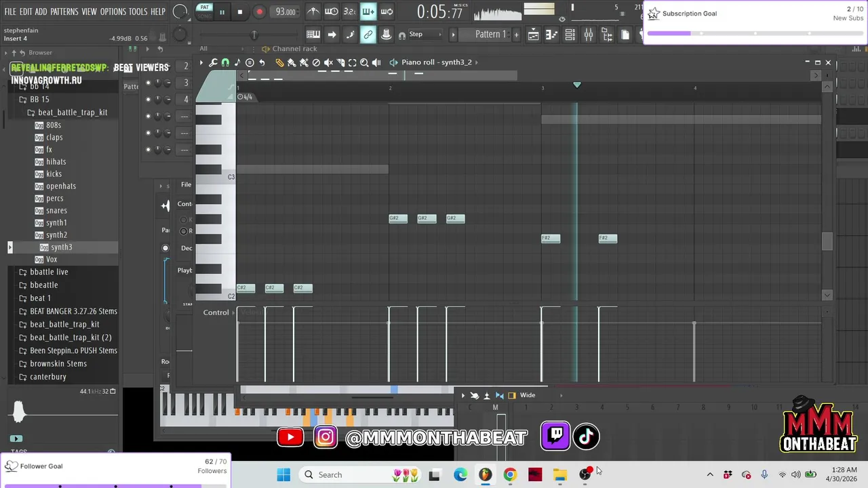Select the snares item in browser
Screen dimensions: 868x488
(56, 210)
